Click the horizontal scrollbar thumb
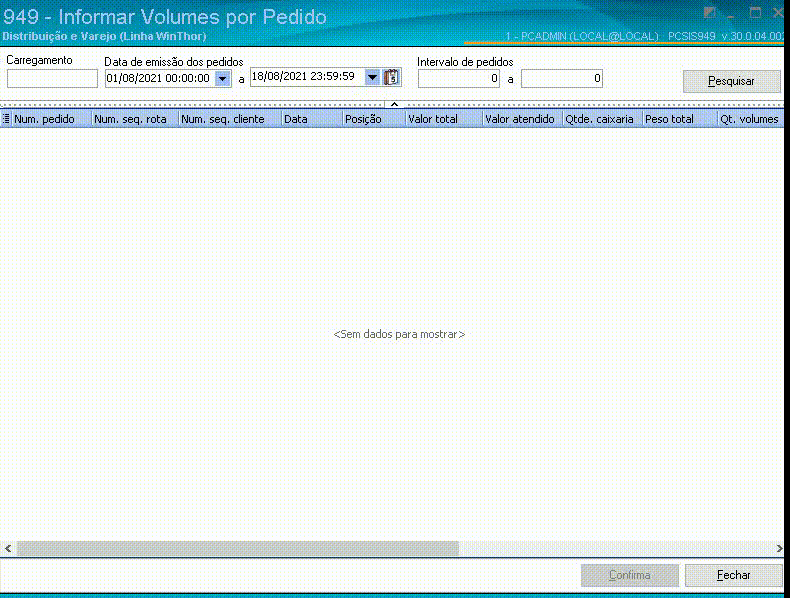790x598 pixels. [x=238, y=548]
